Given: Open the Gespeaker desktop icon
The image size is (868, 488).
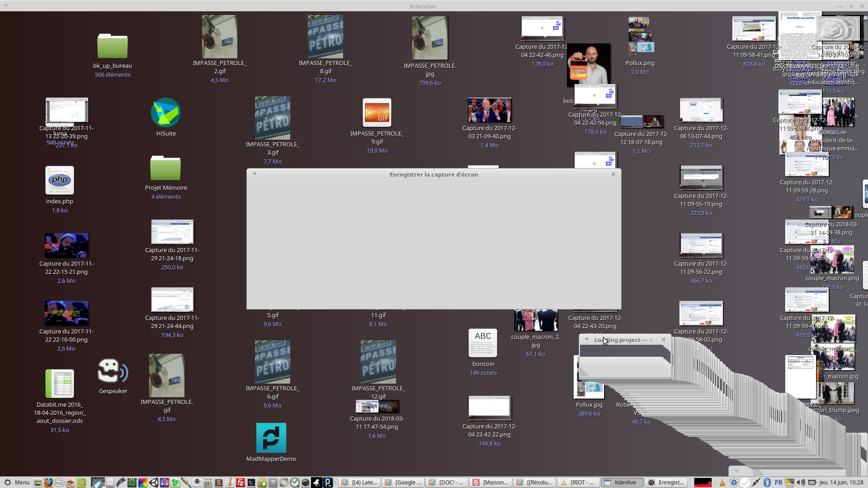Looking at the screenshot, I should coord(113,371).
